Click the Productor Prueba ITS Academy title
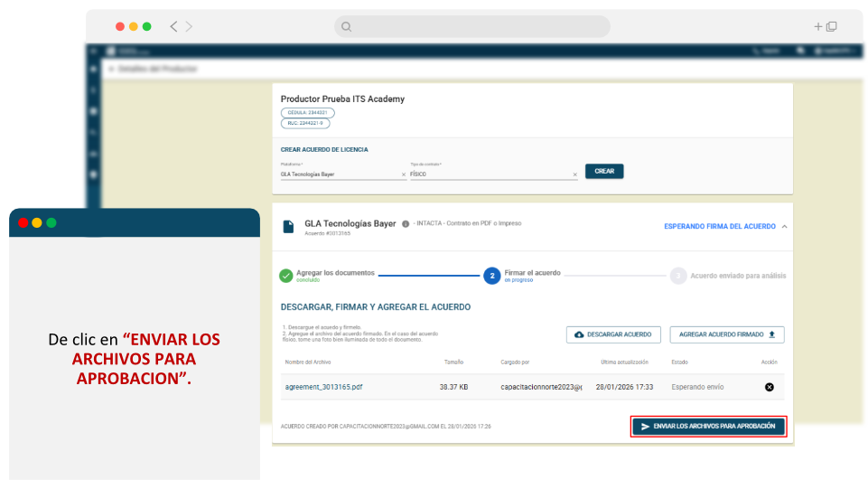Image resolution: width=868 pixels, height=489 pixels. click(x=342, y=99)
